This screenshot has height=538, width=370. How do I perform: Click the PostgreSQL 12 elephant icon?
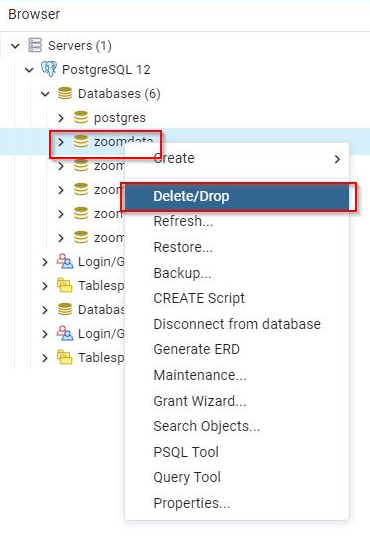(49, 69)
